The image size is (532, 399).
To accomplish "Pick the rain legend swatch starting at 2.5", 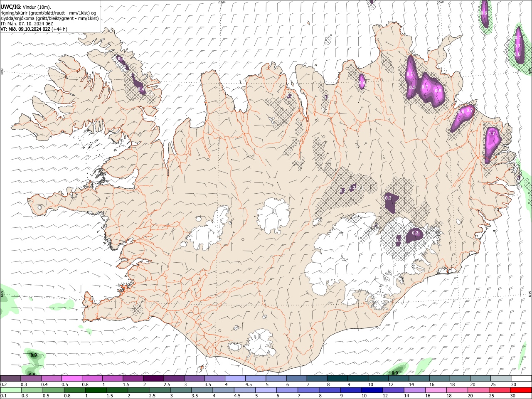I will [x=159, y=390].
